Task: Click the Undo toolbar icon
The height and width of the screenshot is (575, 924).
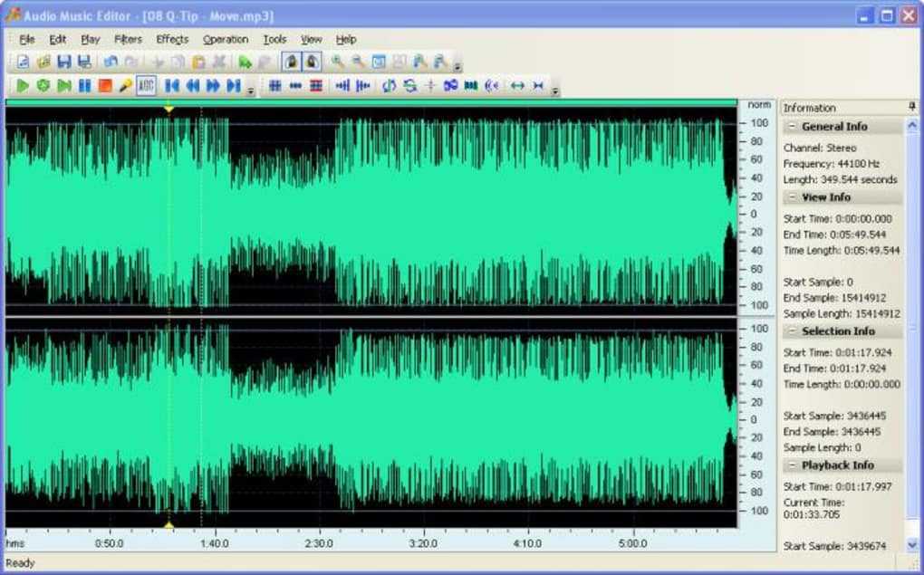Action: pos(111,62)
